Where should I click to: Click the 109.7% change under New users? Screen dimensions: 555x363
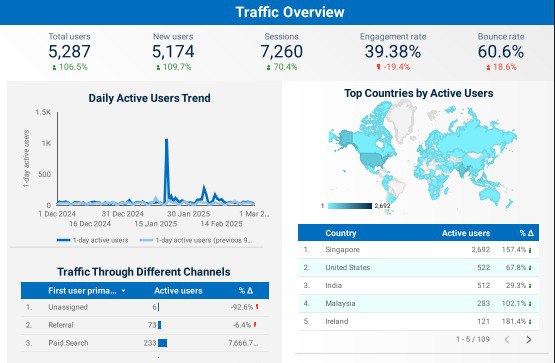[x=173, y=67]
